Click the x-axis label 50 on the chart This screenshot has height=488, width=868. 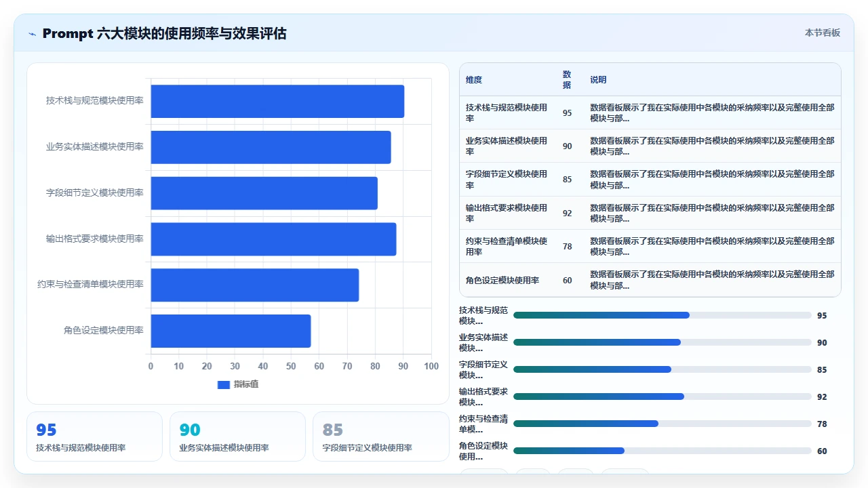tap(291, 367)
